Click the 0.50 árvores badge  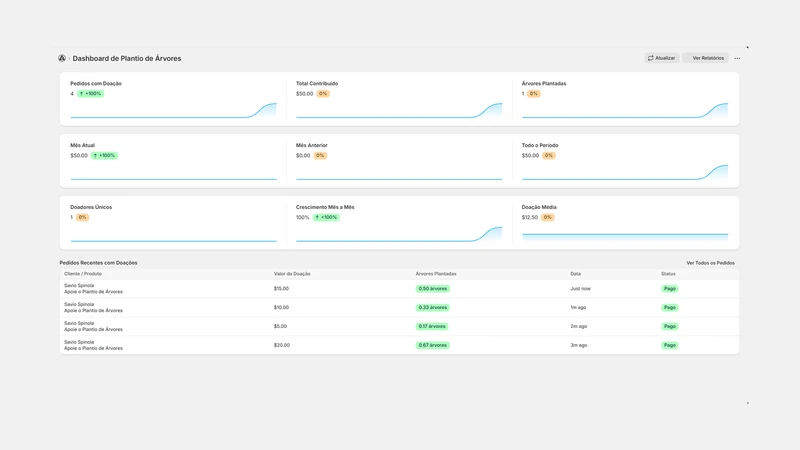[433, 289]
